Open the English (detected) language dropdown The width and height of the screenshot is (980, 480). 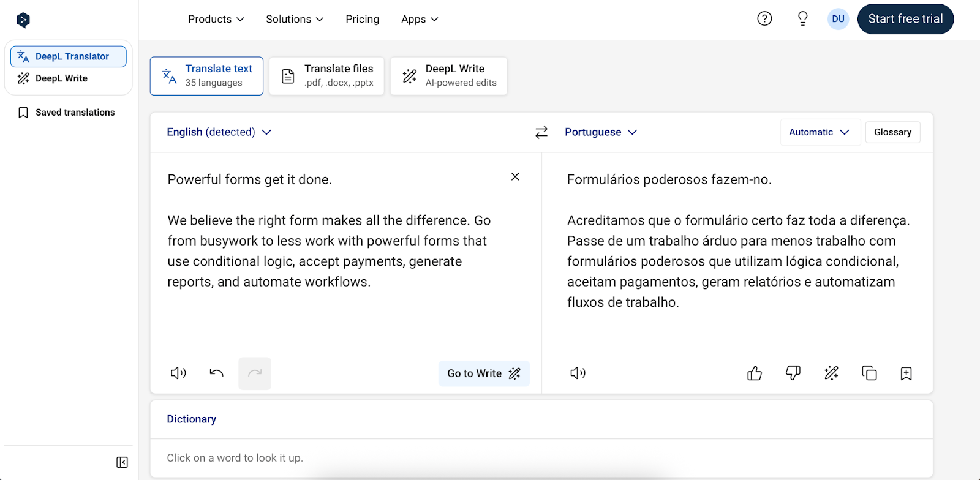click(x=219, y=132)
